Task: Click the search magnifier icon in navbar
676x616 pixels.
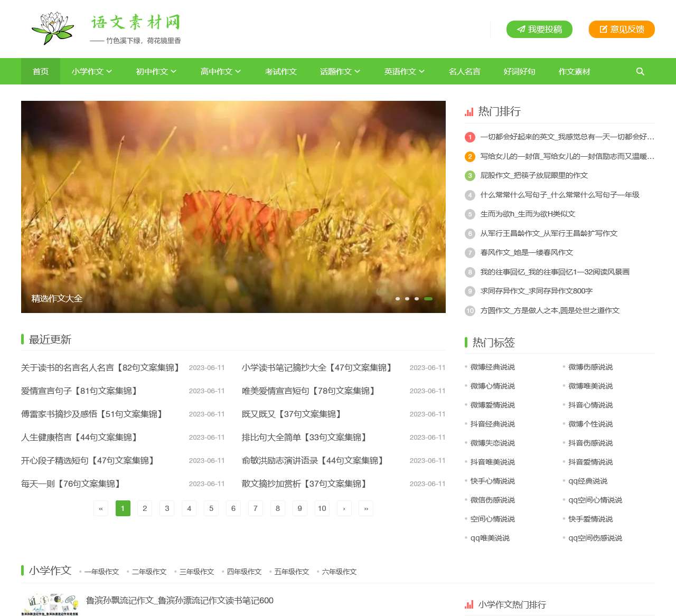Action: (x=640, y=71)
